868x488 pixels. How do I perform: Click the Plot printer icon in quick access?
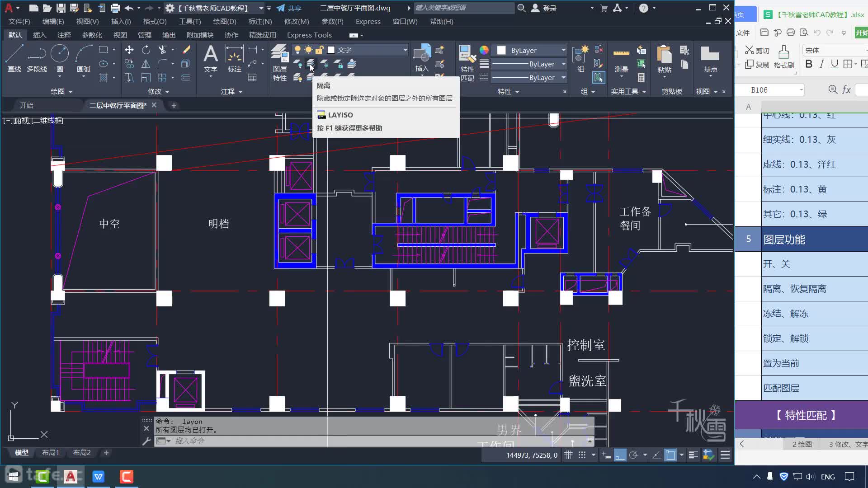[115, 8]
